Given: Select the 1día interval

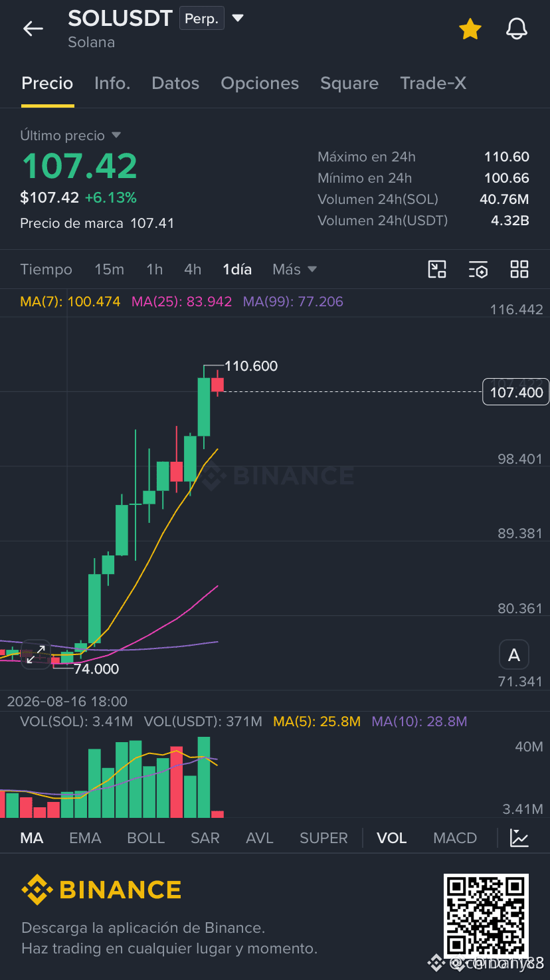Looking at the screenshot, I should (237, 269).
